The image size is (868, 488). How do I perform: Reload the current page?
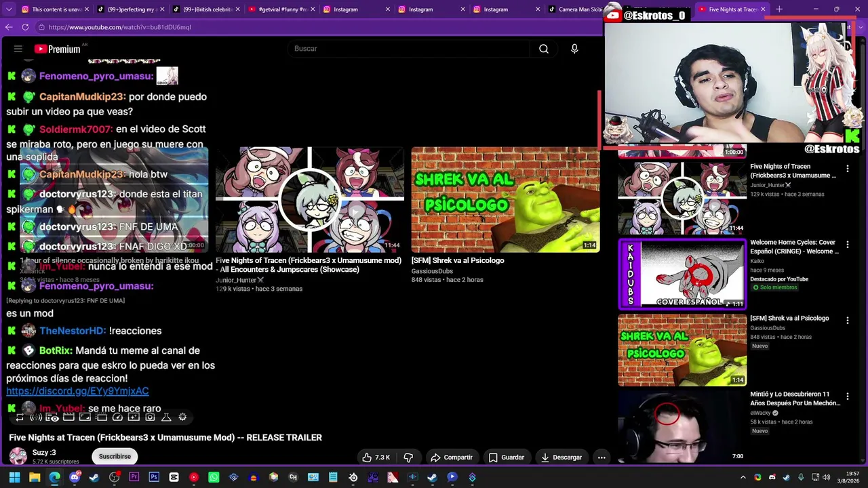(25, 27)
